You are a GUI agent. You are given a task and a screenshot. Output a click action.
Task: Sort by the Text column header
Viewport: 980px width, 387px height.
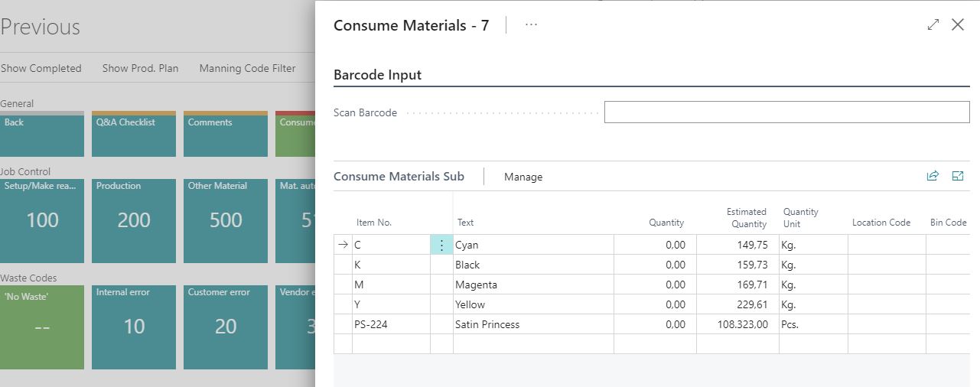coord(465,223)
